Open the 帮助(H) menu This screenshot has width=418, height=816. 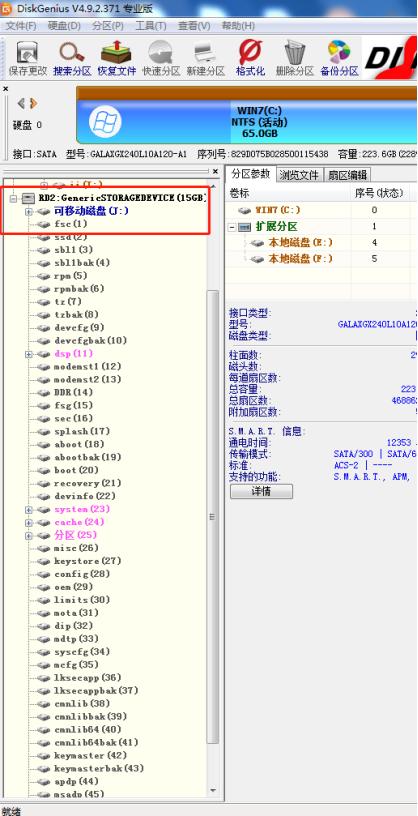click(238, 26)
